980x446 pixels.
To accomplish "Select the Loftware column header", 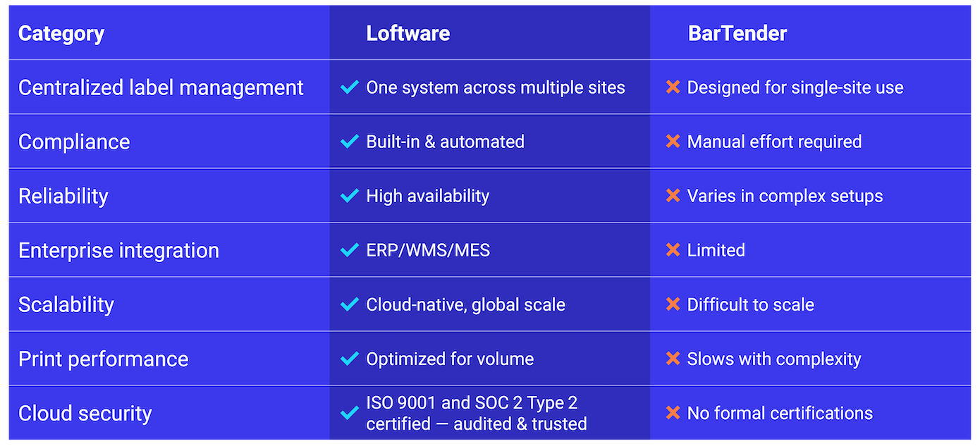I will [x=408, y=33].
